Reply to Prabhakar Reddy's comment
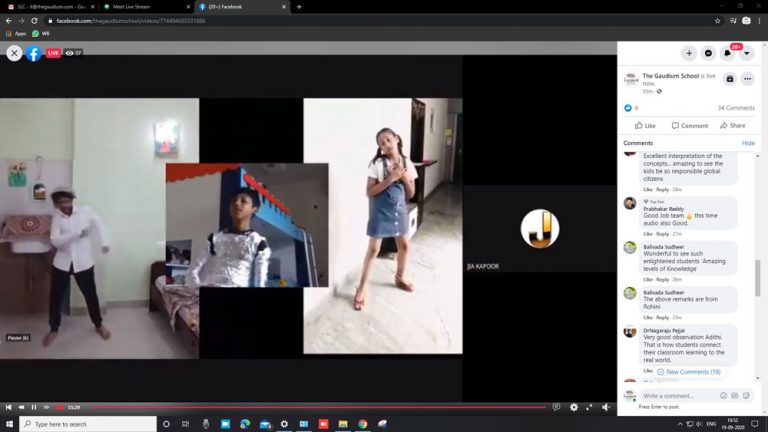 [662, 234]
